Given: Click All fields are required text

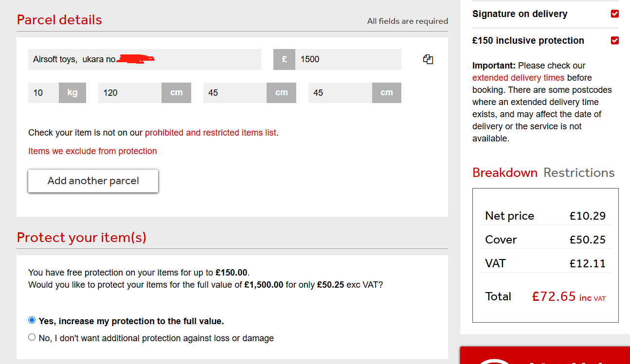Looking at the screenshot, I should pos(408,21).
